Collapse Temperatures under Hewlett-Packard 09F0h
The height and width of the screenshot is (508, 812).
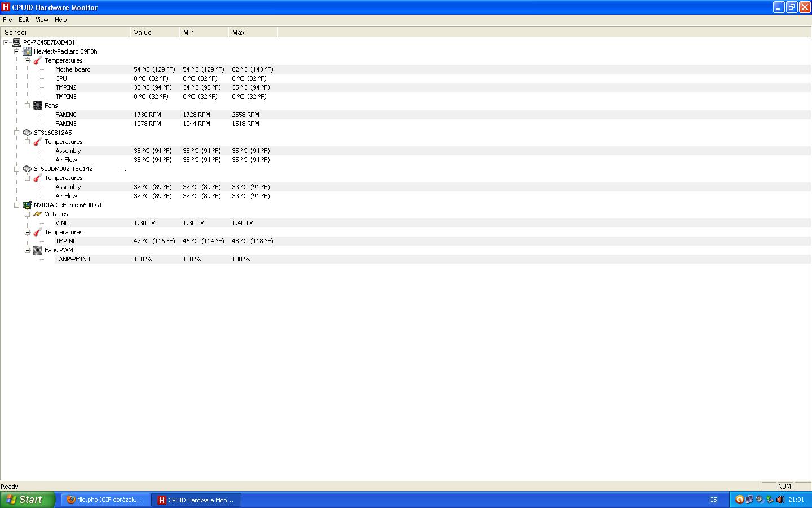(x=27, y=60)
